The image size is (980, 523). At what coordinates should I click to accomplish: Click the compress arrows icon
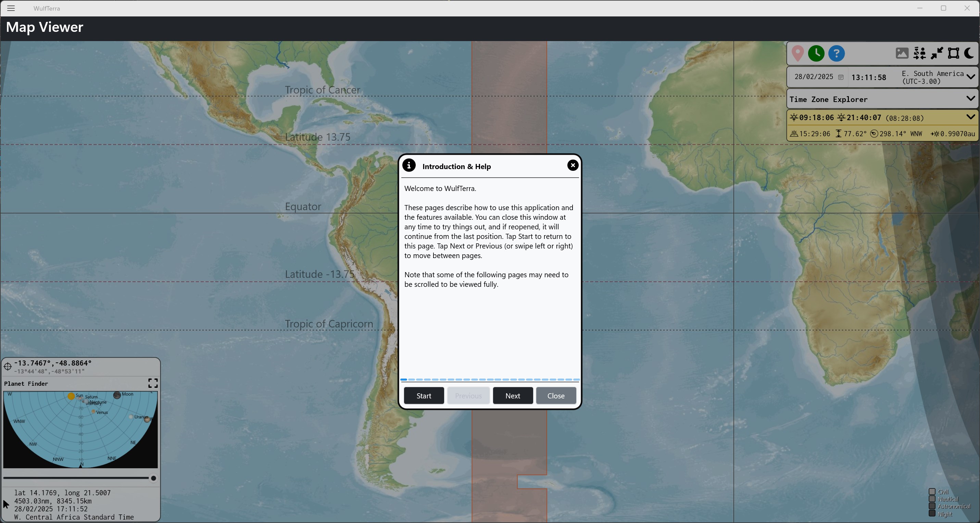pyautogui.click(x=937, y=53)
